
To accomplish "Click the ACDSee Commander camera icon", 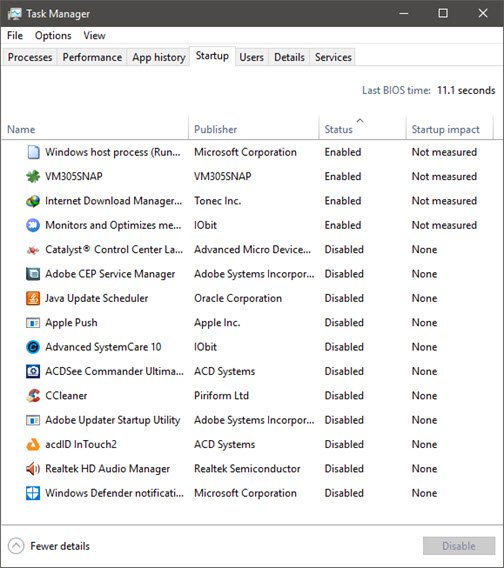I will [x=33, y=371].
